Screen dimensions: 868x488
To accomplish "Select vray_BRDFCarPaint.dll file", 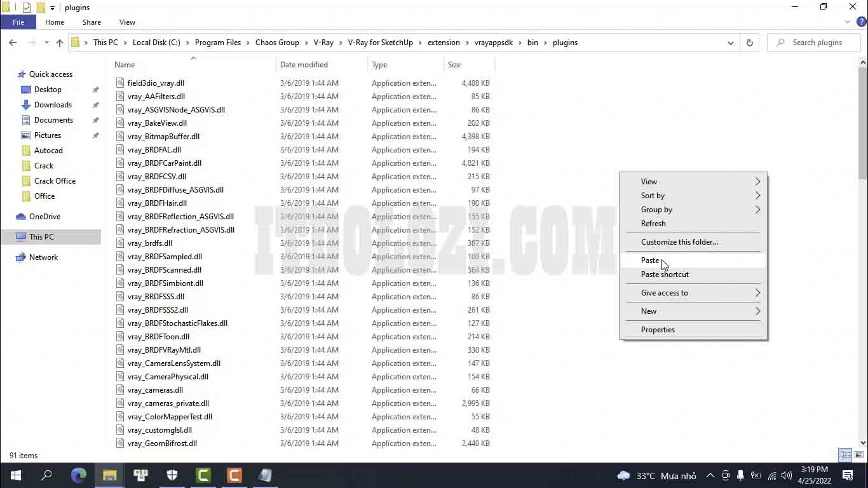I will pos(164,163).
